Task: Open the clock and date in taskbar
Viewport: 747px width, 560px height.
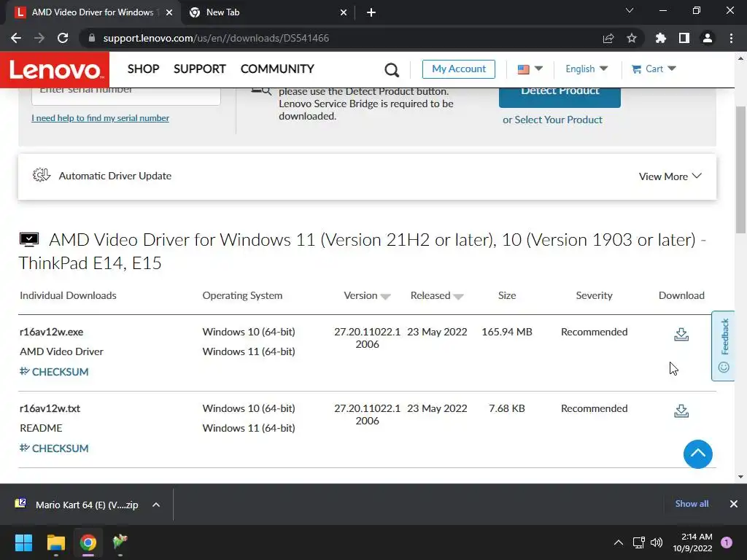Action: point(692,542)
